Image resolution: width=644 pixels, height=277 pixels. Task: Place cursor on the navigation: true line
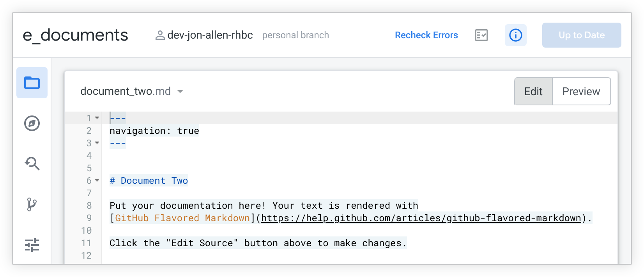tap(154, 131)
